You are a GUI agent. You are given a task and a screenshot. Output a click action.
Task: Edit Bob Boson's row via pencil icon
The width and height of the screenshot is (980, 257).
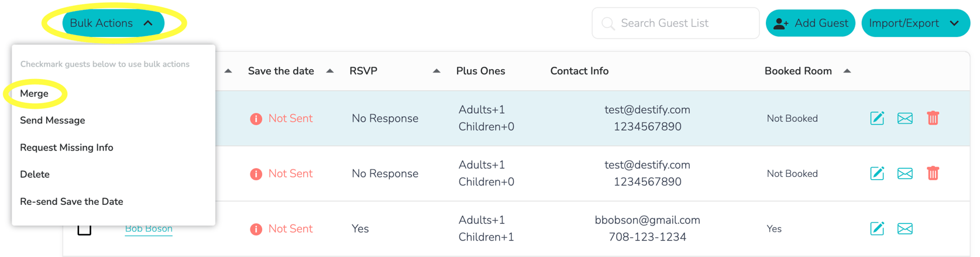(876, 228)
